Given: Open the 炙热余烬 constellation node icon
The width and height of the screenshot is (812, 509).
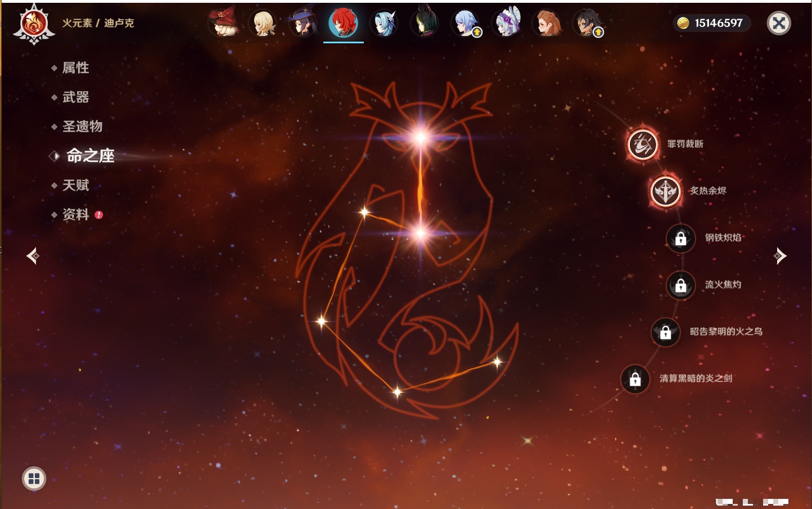Looking at the screenshot, I should [666, 191].
